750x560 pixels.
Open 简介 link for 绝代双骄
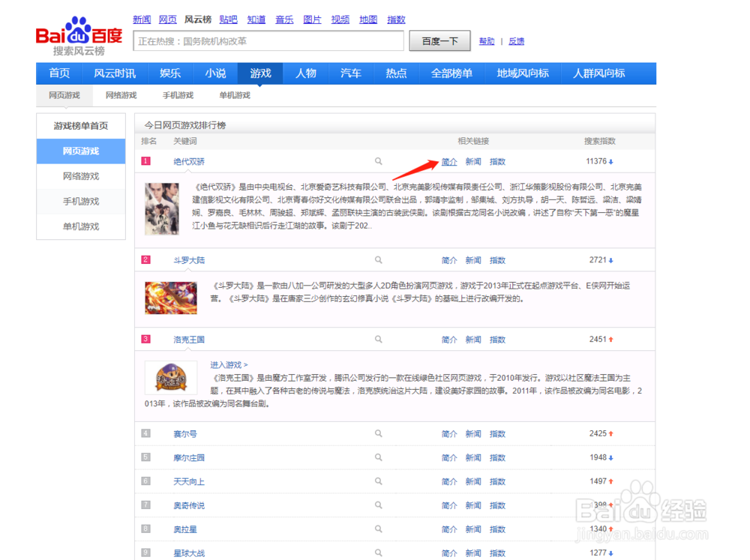click(x=449, y=162)
